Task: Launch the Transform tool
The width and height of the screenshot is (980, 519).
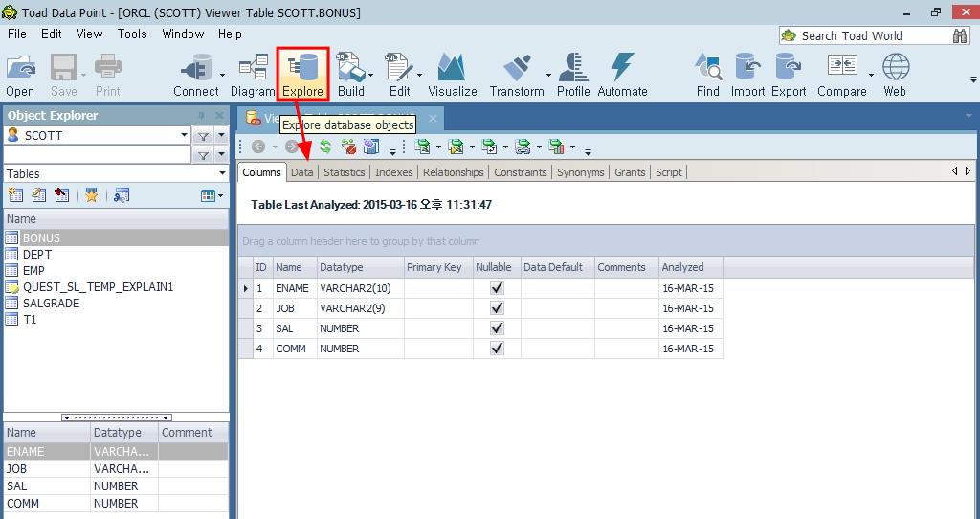Action: coord(516,75)
